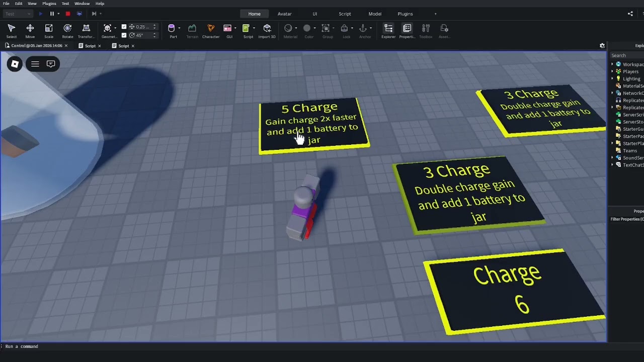The image size is (644, 362).
Task: Open the GUI dropdown arrow
Action: 235,28
